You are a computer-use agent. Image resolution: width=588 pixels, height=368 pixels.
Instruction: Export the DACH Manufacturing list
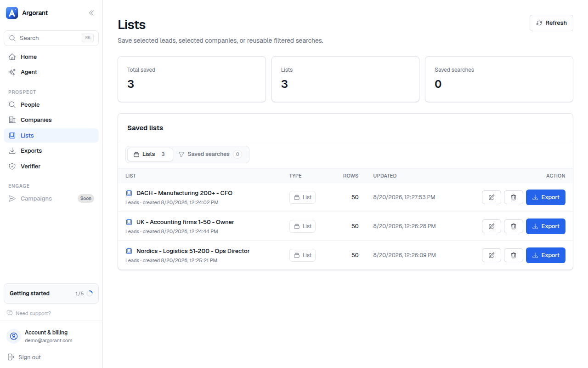click(x=546, y=197)
